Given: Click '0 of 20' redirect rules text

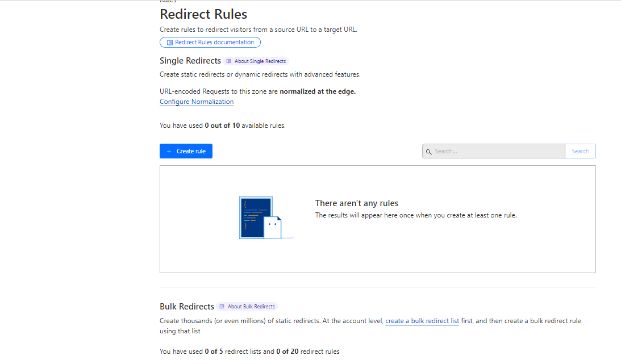Looking at the screenshot, I should coord(287,352).
